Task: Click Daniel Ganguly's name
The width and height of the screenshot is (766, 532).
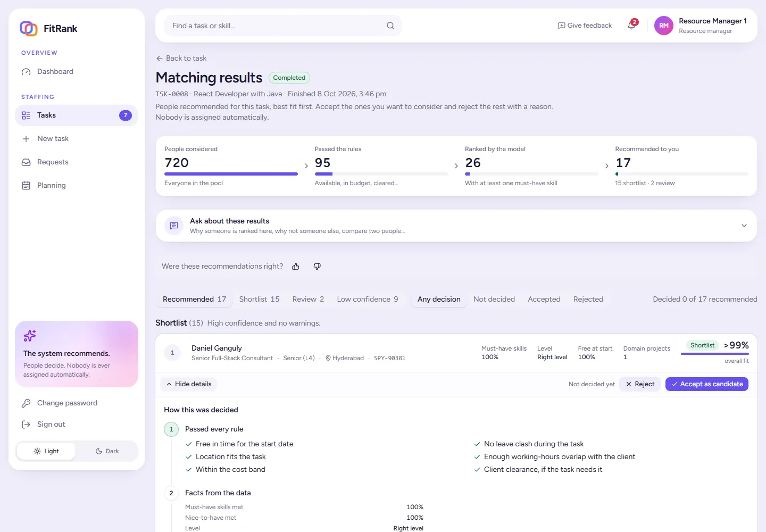Action: 217,348
